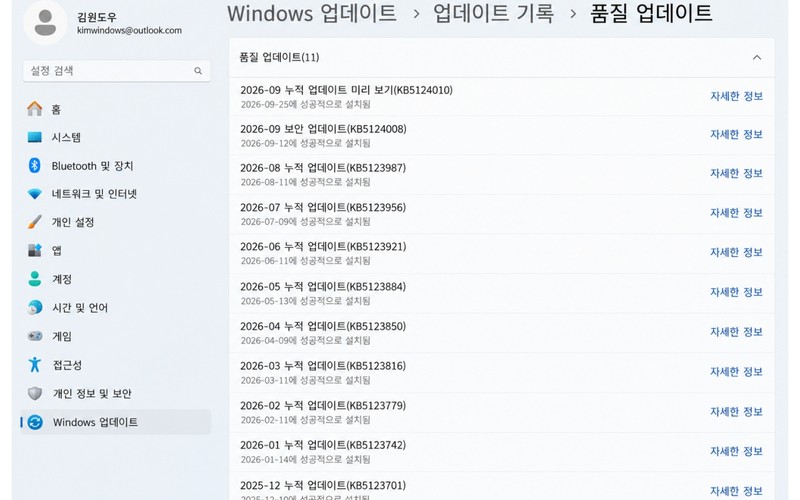This screenshot has width=800, height=500.
Task: Click the 게임 controller icon
Action: 35,336
